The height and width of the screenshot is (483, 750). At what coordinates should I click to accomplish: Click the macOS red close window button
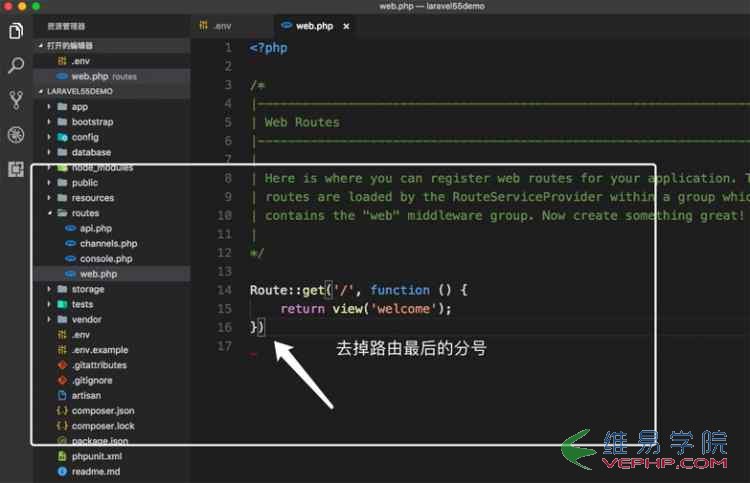(x=8, y=6)
